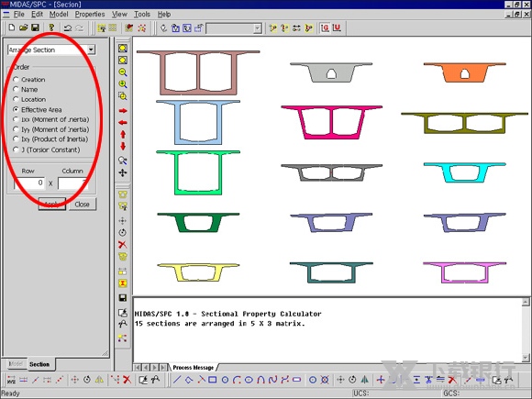Select the Creation order radio button
The height and width of the screenshot is (399, 532).
[x=16, y=80]
